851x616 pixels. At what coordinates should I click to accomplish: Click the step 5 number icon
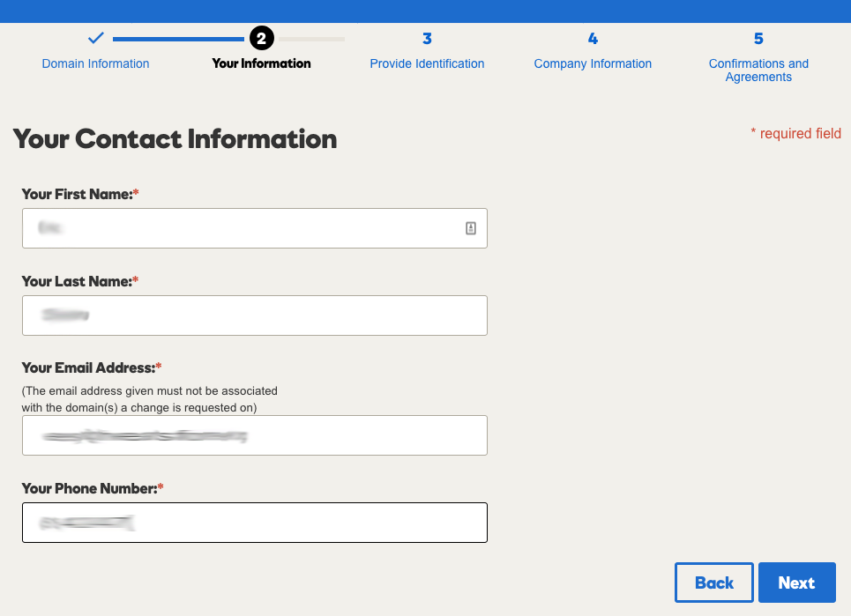click(x=758, y=39)
